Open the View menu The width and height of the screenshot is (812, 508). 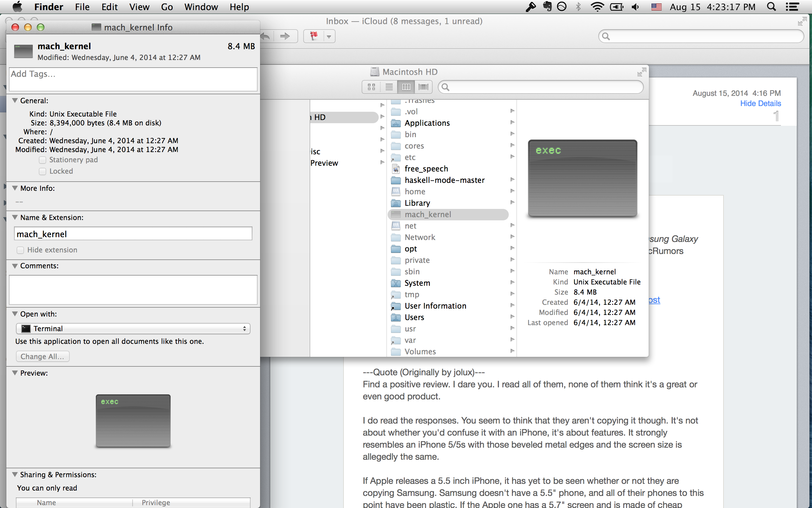(x=139, y=7)
